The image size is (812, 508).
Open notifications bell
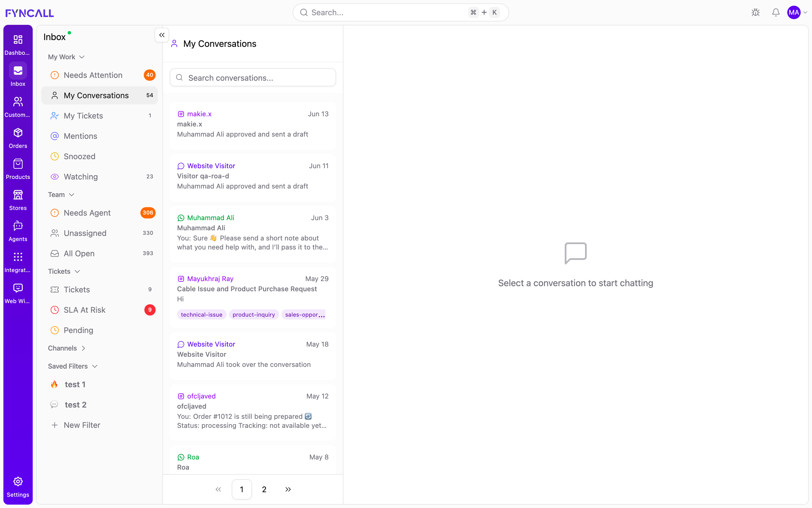776,12
